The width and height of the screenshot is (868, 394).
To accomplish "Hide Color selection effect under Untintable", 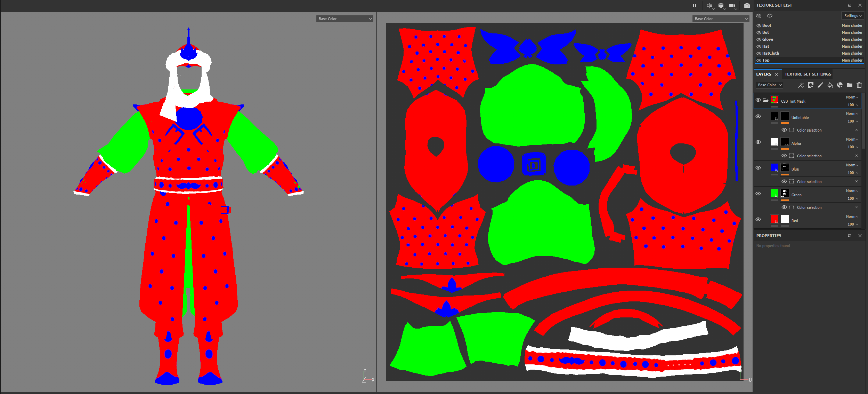I will [784, 130].
